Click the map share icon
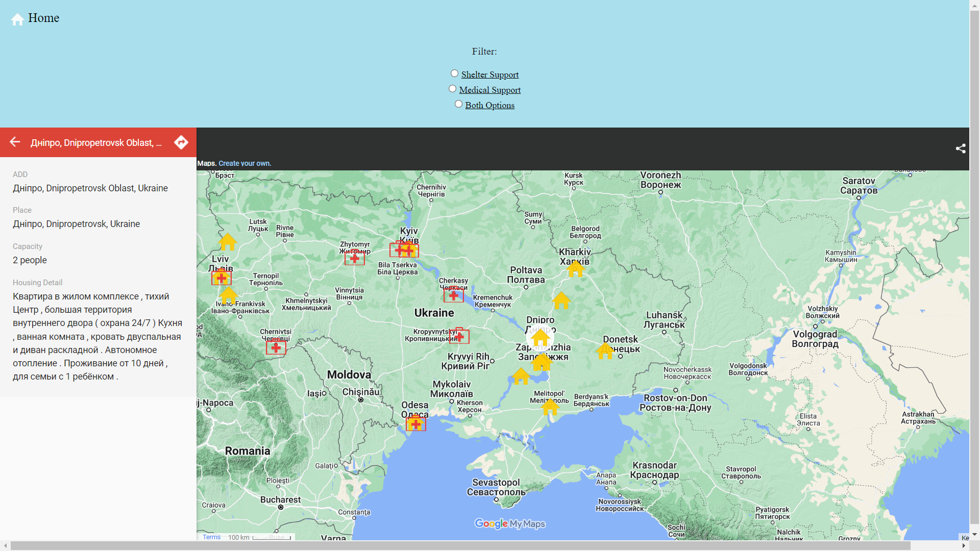The height and width of the screenshot is (551, 980). [x=961, y=148]
